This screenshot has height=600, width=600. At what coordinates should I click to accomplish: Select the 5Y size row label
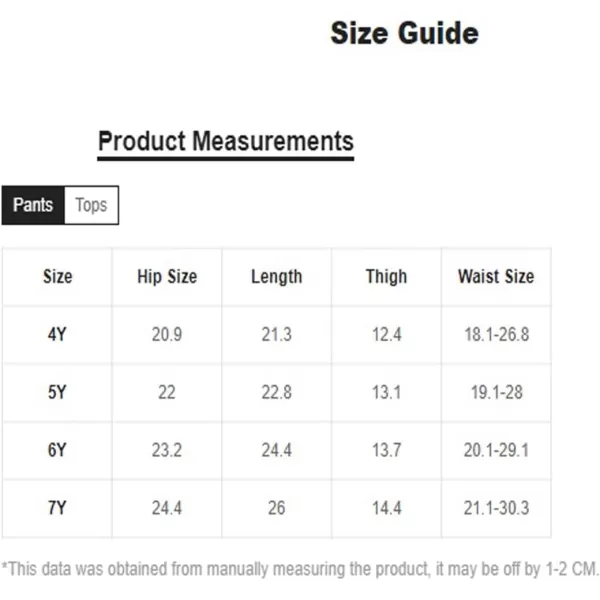[57, 392]
